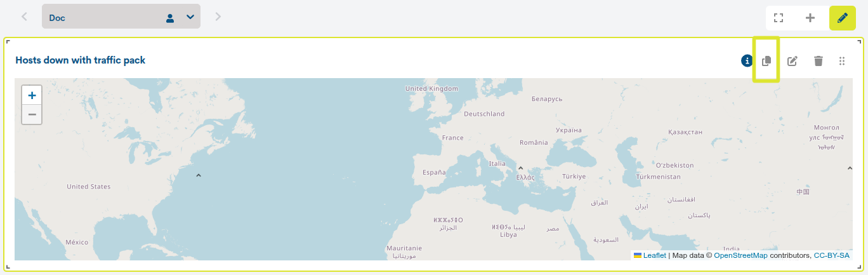868x275 pixels.
Task: Show widget info via the i icon
Action: pyautogui.click(x=747, y=60)
